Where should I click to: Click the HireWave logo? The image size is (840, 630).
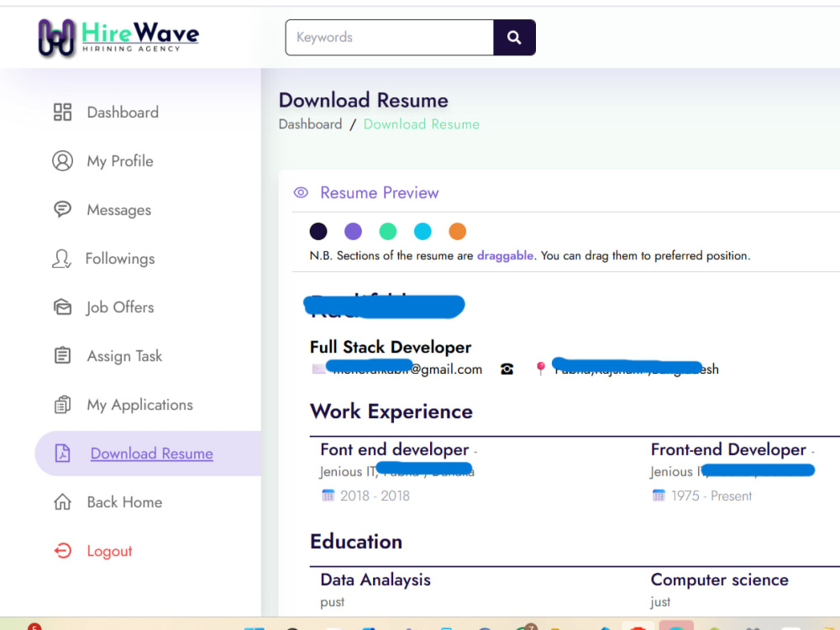pyautogui.click(x=118, y=37)
